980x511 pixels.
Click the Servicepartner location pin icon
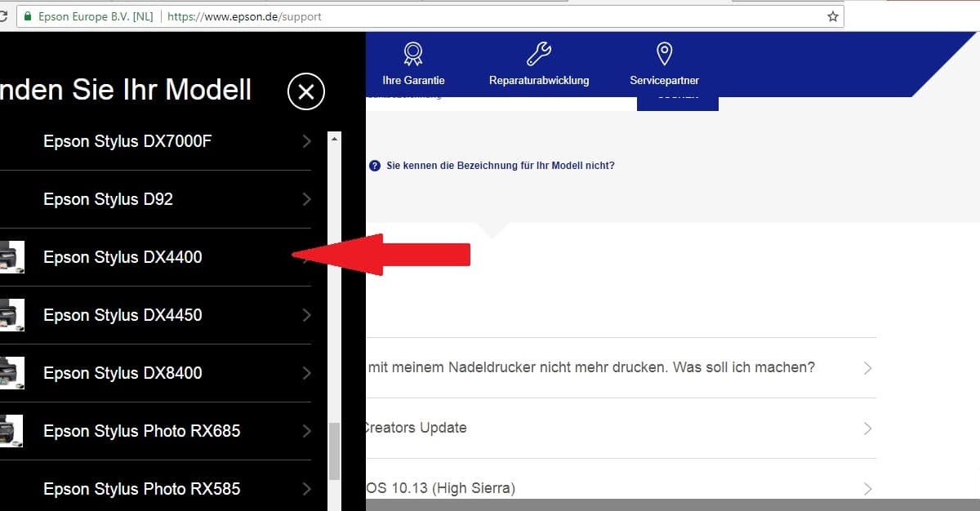pos(664,54)
